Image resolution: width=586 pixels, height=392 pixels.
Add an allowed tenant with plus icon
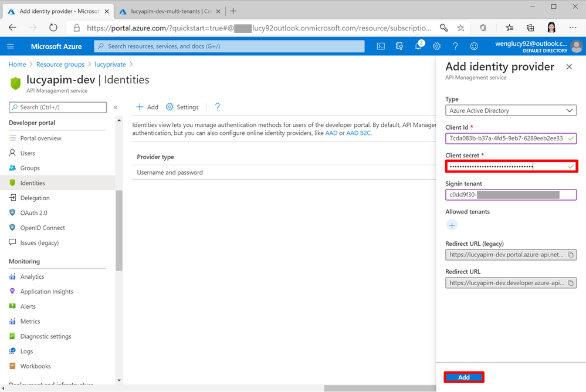452,225
